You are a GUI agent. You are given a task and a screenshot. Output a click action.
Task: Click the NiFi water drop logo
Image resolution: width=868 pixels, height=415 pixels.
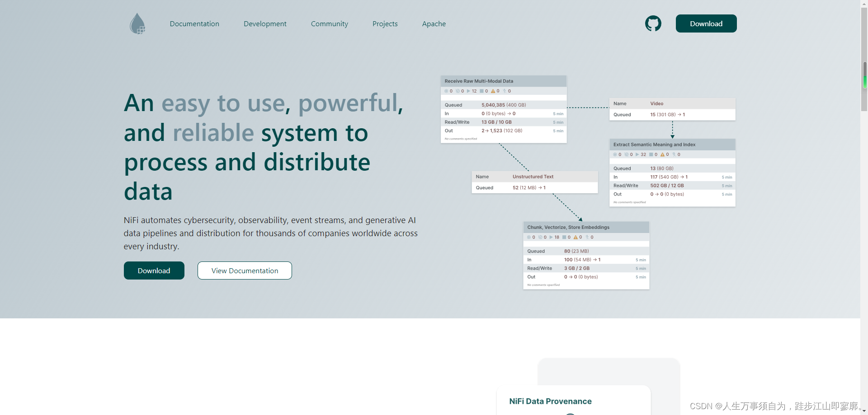[x=137, y=23]
